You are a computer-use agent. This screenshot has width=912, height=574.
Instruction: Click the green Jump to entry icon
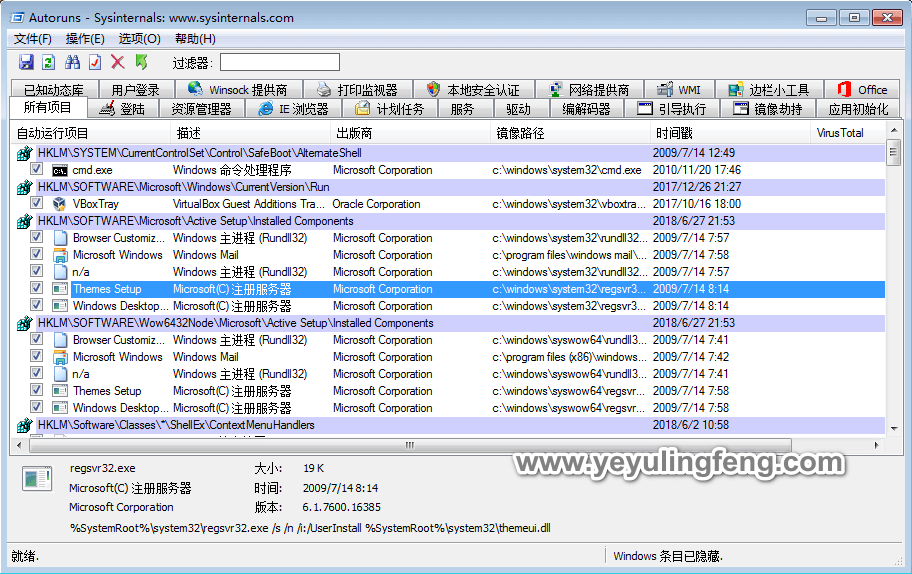[141, 62]
